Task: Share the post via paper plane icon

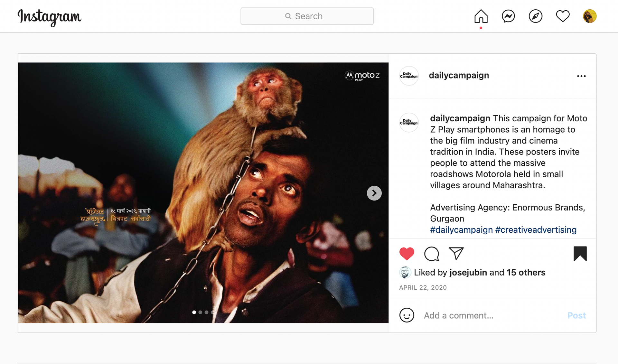Action: pyautogui.click(x=456, y=254)
